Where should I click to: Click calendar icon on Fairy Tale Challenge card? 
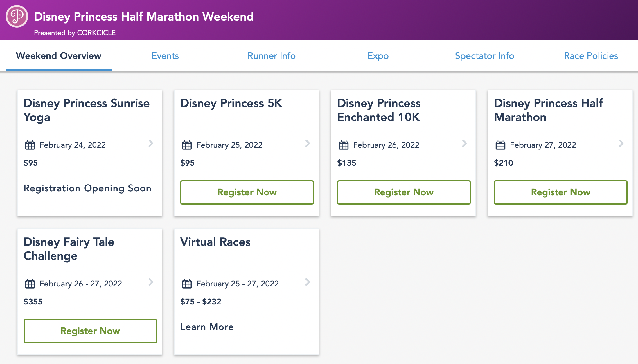point(30,284)
